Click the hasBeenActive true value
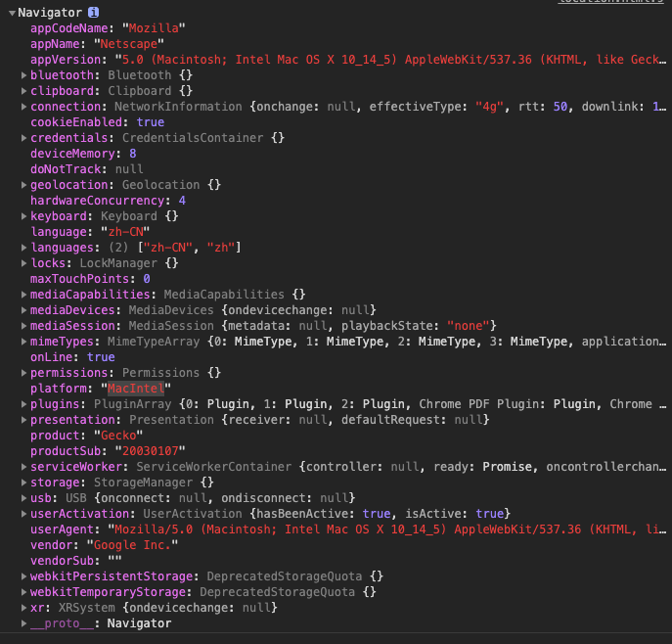Screen dimensions: 672x644 pos(377,514)
